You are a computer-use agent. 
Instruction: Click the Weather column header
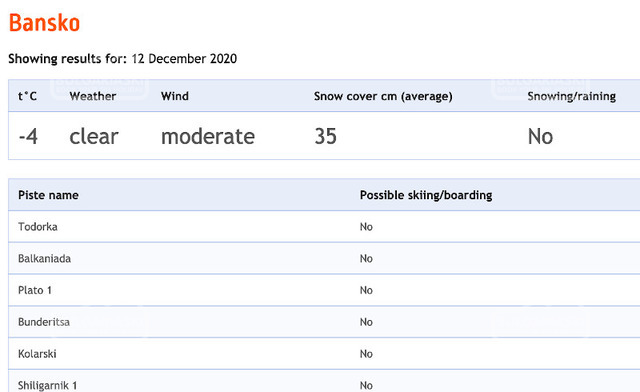93,96
